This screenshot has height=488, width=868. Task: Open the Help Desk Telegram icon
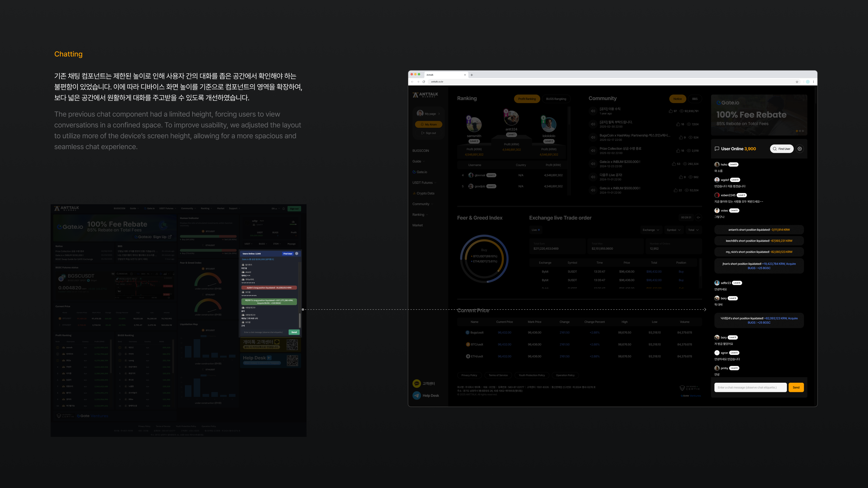(417, 395)
